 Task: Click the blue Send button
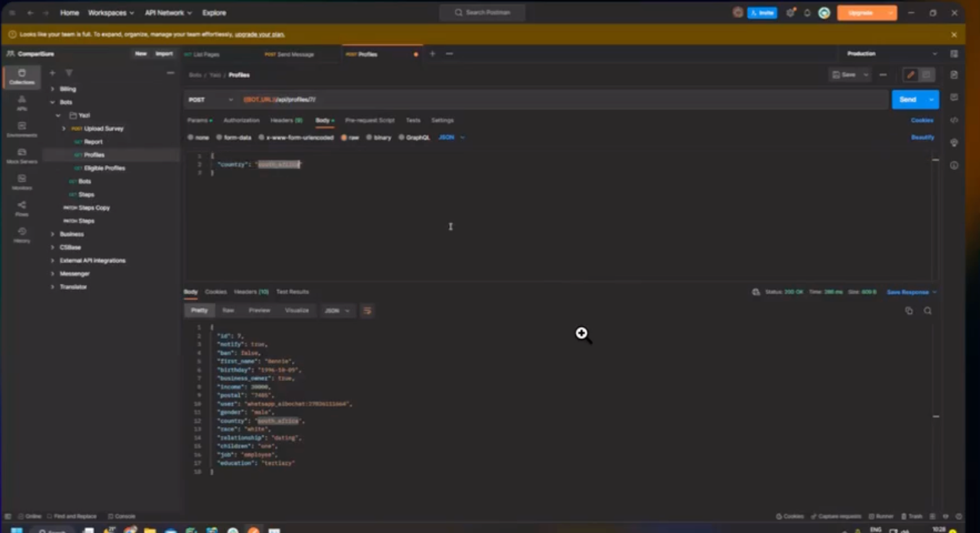tap(908, 100)
